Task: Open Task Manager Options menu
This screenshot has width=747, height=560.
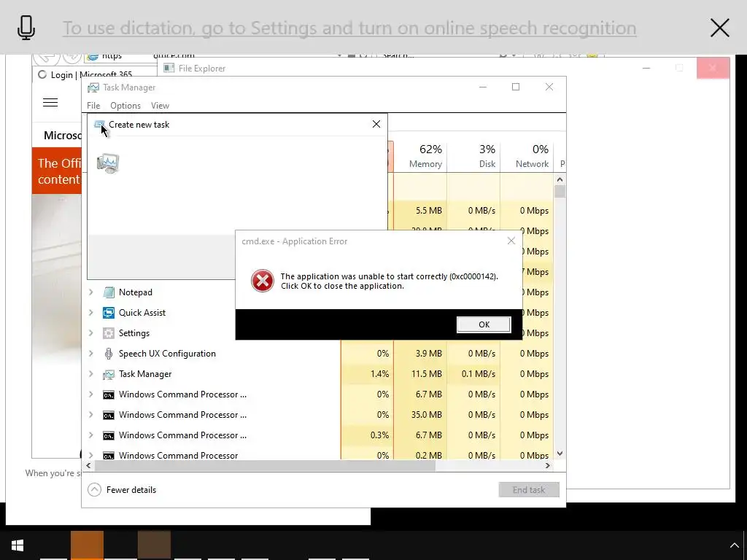Action: click(x=125, y=105)
